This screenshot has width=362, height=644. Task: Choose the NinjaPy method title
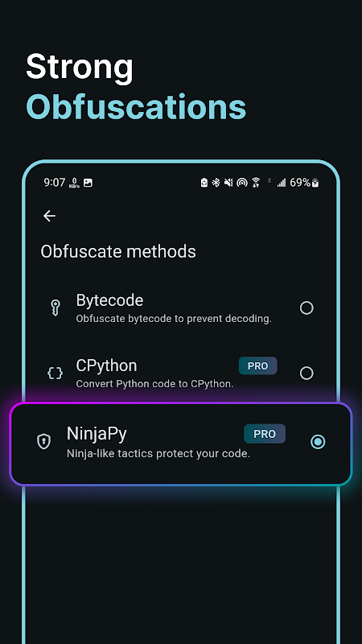(x=97, y=434)
